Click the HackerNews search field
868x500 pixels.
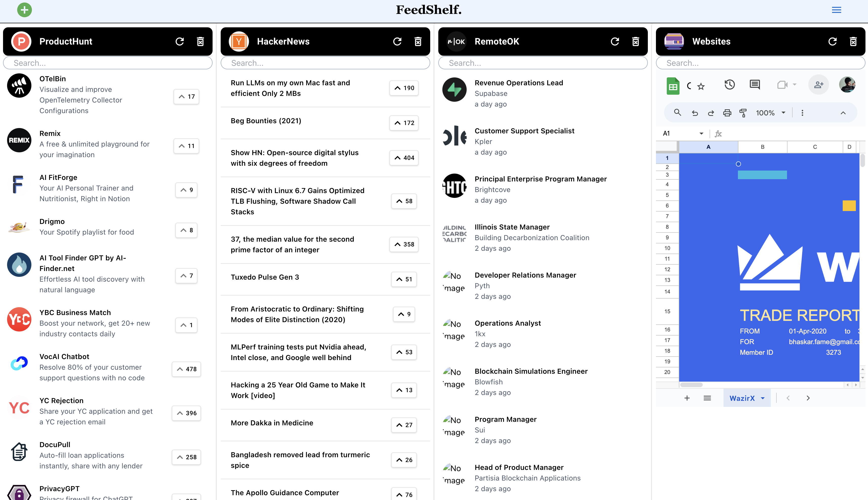click(x=325, y=63)
